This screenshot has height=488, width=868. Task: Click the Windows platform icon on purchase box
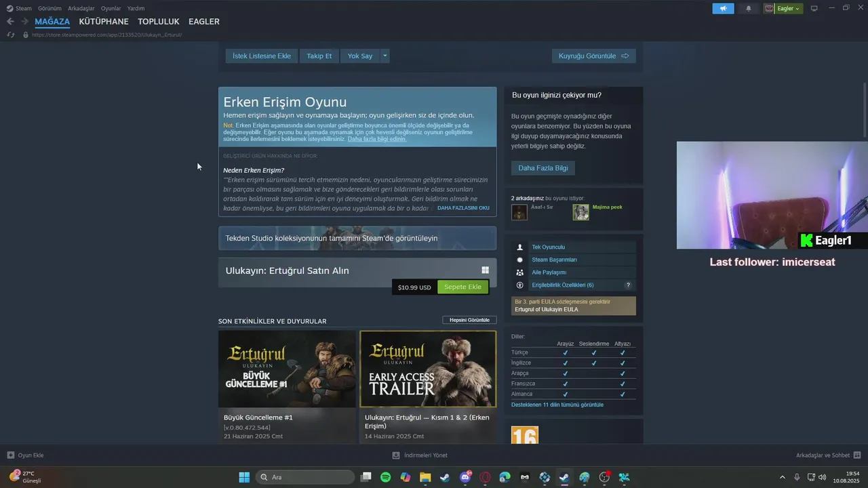tap(485, 270)
